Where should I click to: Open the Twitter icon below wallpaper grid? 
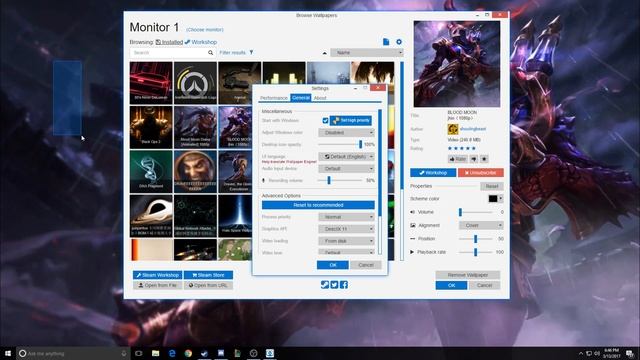334,284
